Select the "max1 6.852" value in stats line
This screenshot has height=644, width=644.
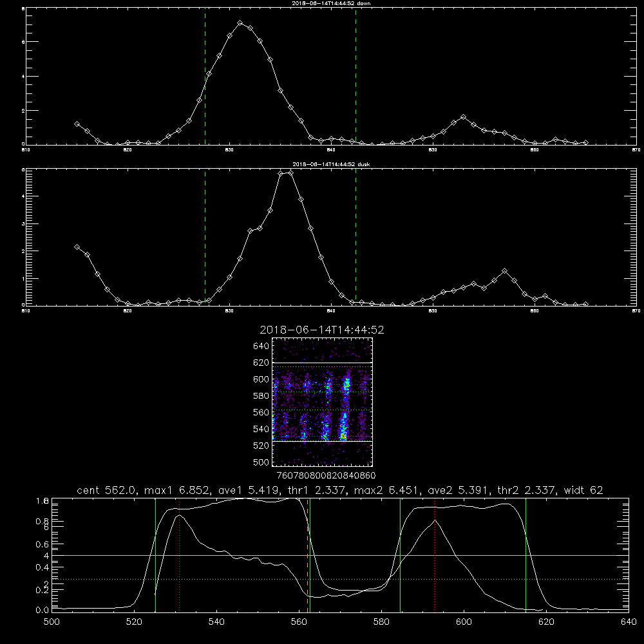[177, 490]
